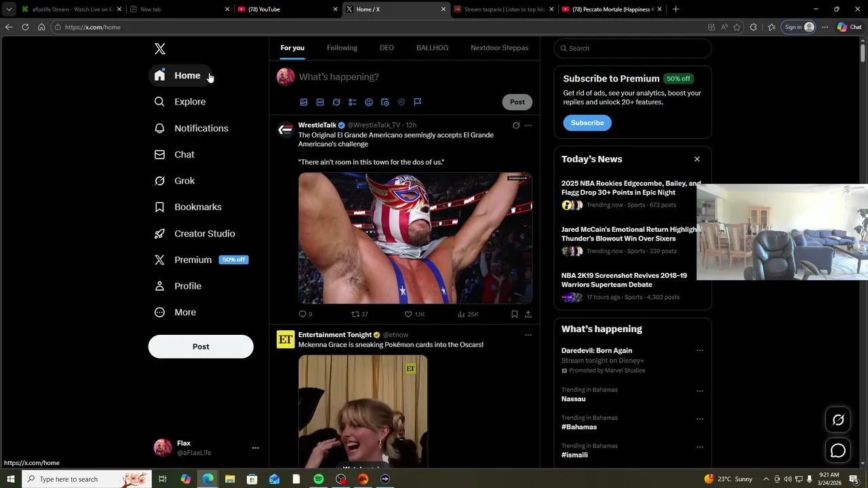
Task: Click the browser address bar
Action: click(380, 27)
